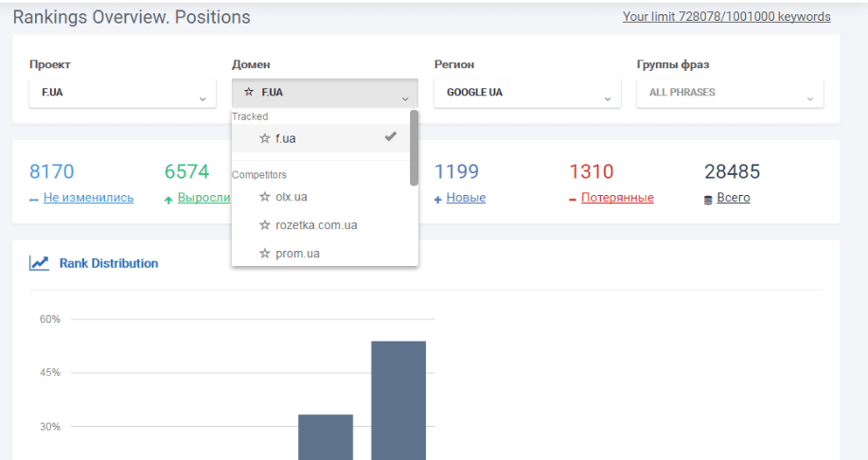The height and width of the screenshot is (460, 868).
Task: Click the dash icon beside Не изменились
Action: [x=34, y=200]
